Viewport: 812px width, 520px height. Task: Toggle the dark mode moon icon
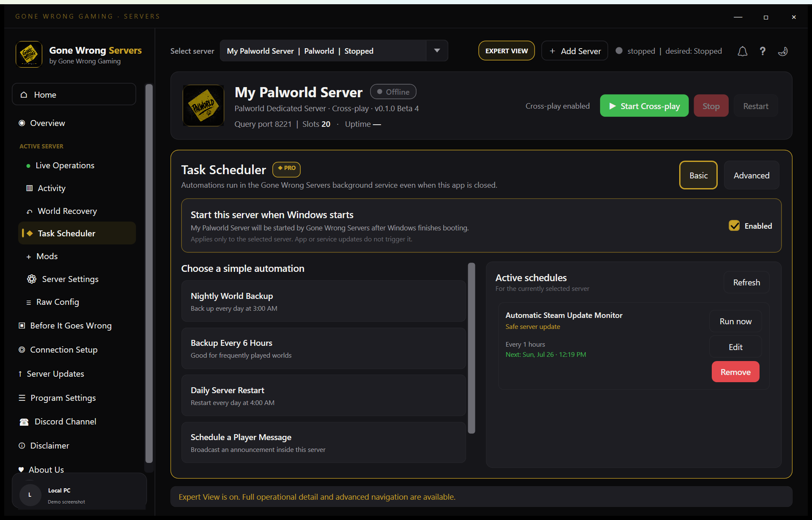783,51
